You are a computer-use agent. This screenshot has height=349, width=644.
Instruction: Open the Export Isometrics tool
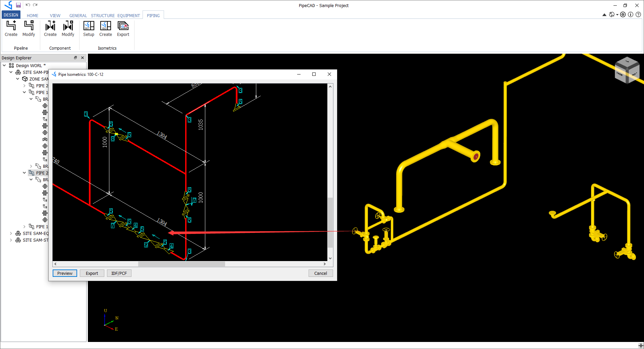point(123,29)
